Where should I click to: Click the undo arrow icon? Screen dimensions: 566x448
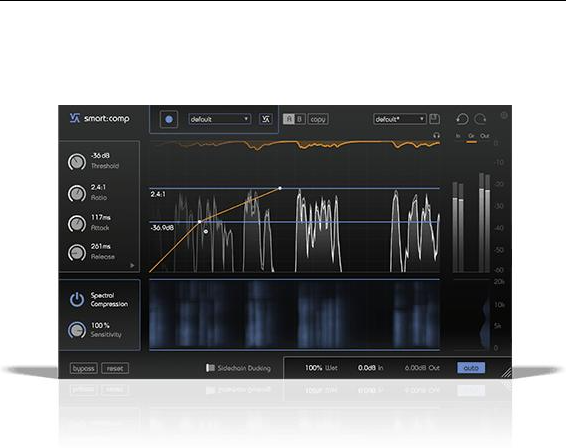pos(462,119)
